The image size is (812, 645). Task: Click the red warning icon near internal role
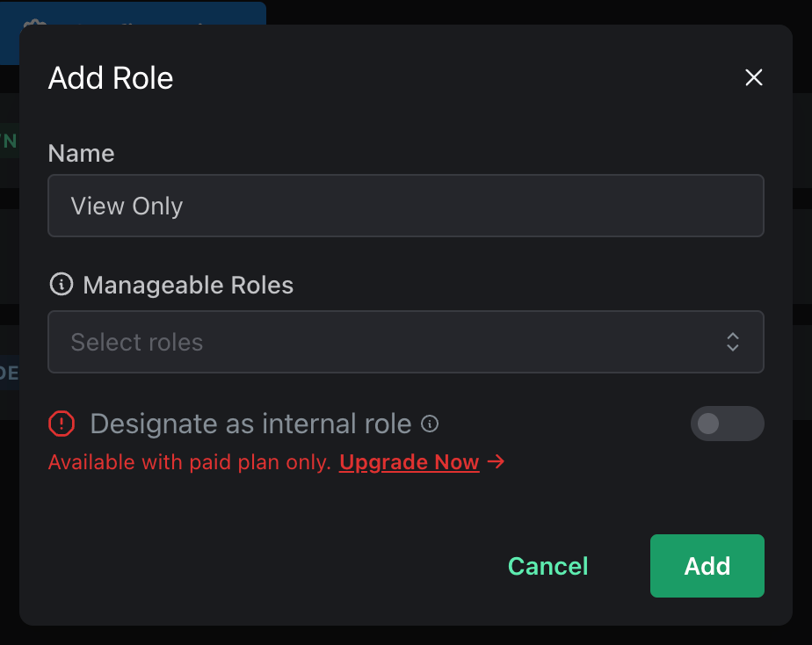pos(62,424)
